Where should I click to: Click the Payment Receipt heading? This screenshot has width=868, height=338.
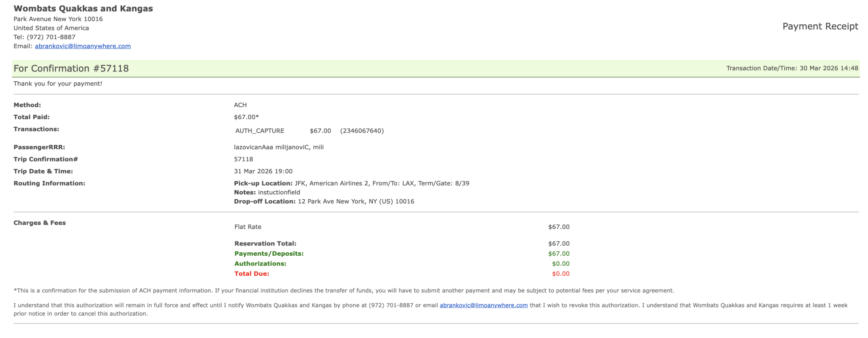click(x=820, y=26)
